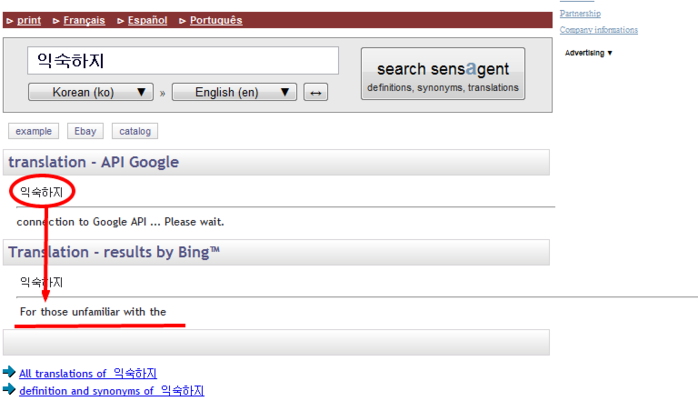The image size is (698, 401).
Task: Open the print link
Action: tap(29, 20)
